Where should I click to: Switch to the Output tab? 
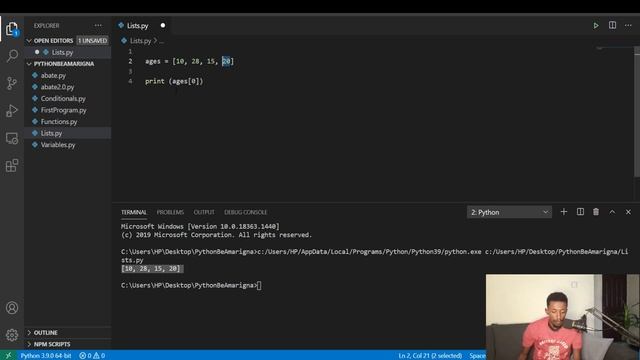[x=204, y=212]
